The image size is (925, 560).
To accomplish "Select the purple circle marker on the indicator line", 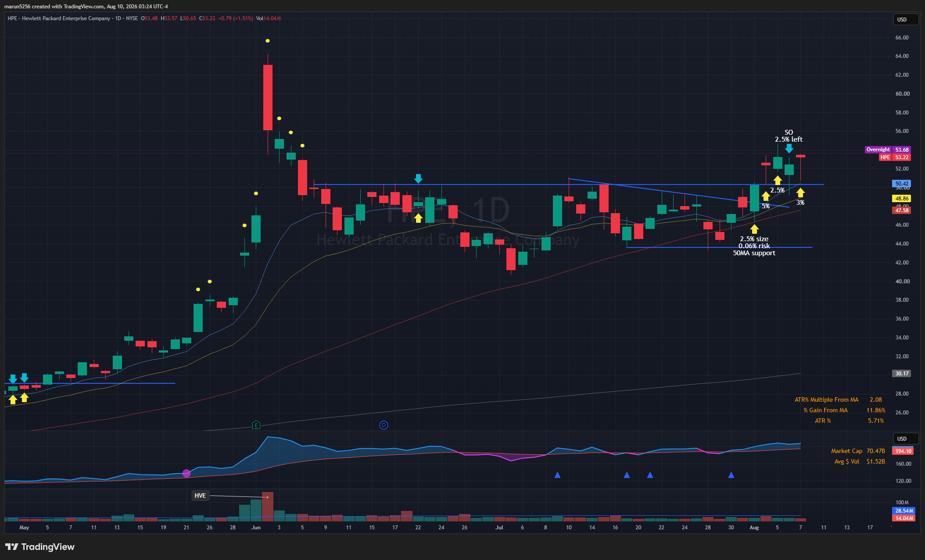I will [x=186, y=473].
